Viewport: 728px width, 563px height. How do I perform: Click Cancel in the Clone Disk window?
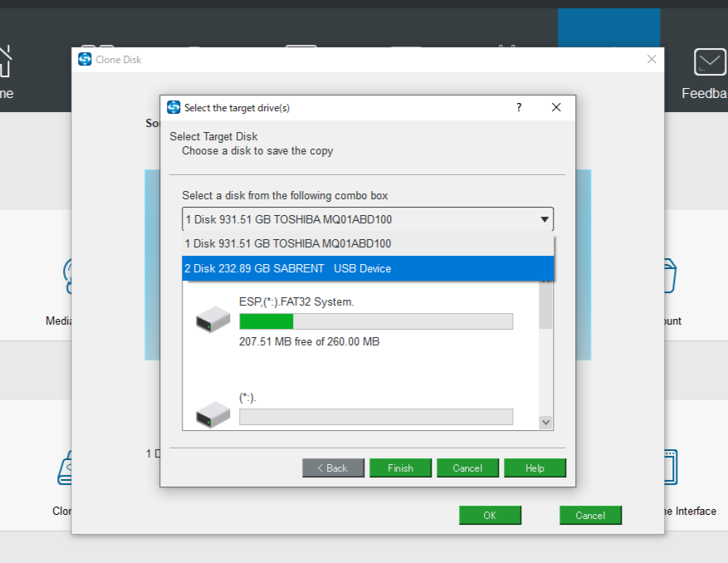[590, 516]
